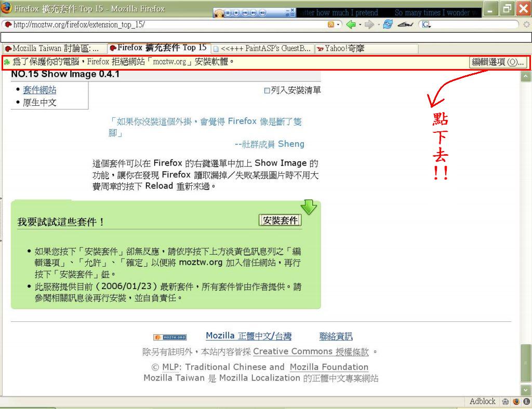
Task: Open the RSS feed dropdown arrow
Action: pos(339,24)
